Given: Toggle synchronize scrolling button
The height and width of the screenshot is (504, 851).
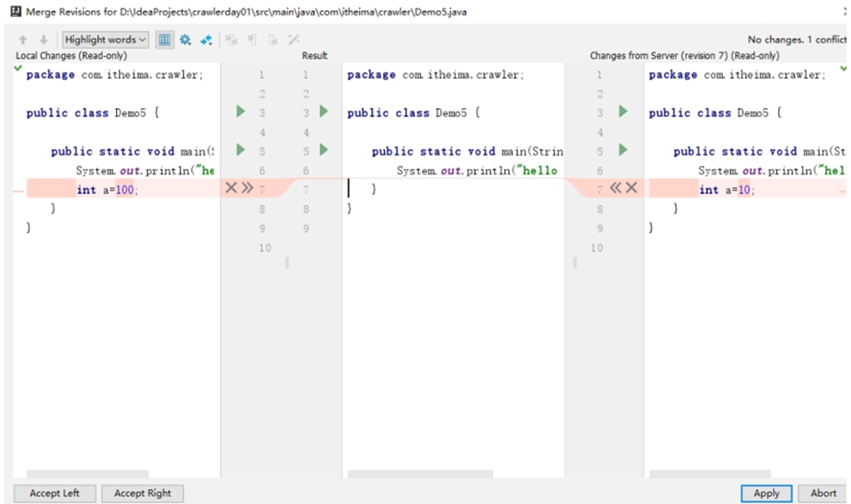Looking at the screenshot, I should pos(165,39).
